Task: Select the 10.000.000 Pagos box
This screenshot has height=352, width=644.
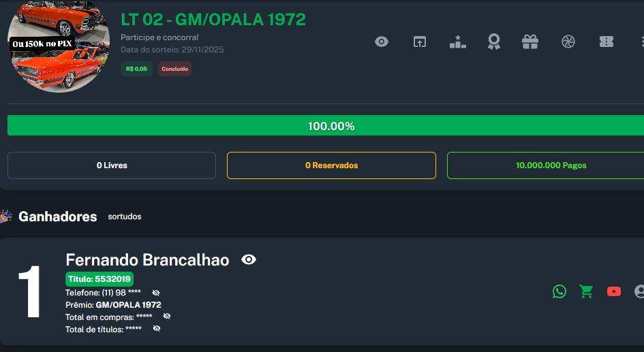Action: (545, 165)
